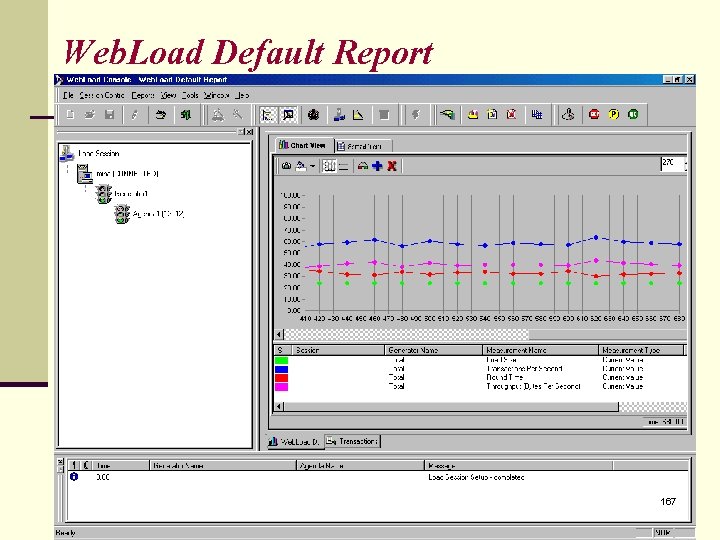The height and width of the screenshot is (540, 720).
Task: Click the triangle ruler toolbar icon
Action: tap(358, 114)
